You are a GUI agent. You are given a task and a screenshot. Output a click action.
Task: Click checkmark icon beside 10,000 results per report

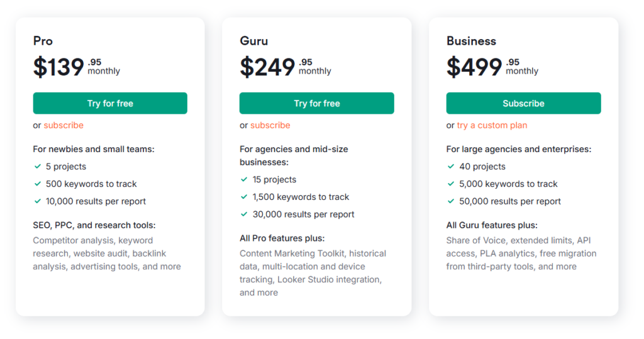[x=38, y=201]
